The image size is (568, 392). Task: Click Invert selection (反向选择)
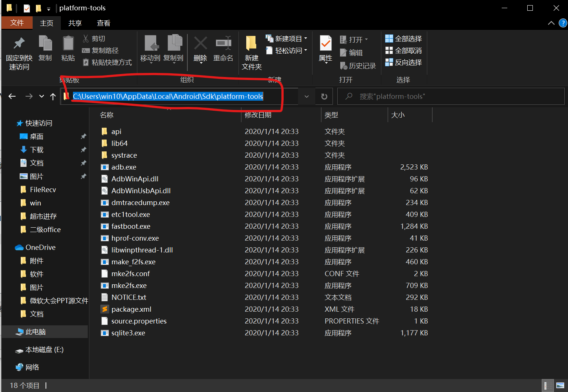pyautogui.click(x=404, y=62)
